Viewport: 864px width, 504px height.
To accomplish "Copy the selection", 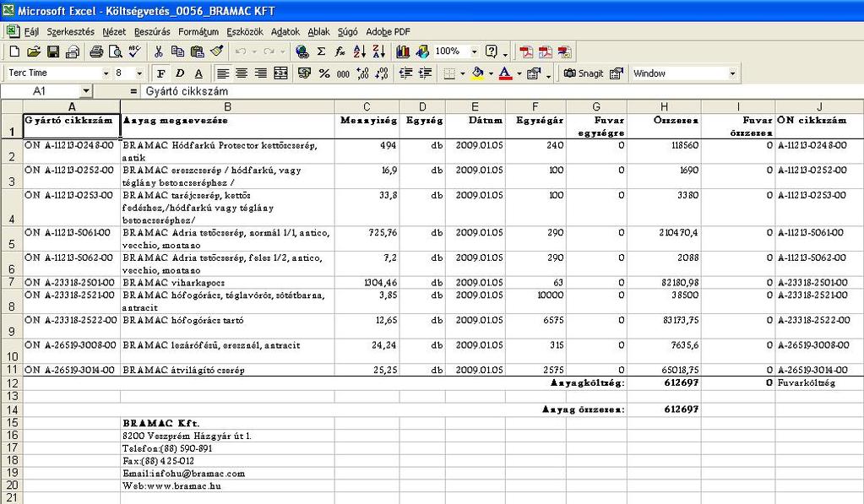I will click(x=177, y=51).
